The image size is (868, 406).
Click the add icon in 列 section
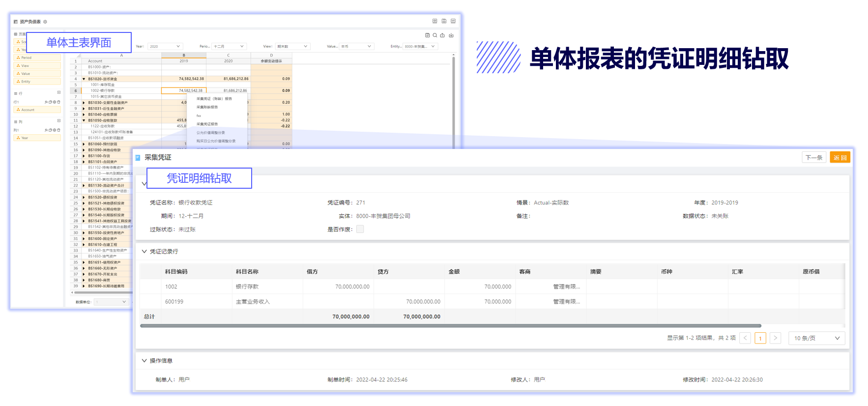[x=59, y=121]
